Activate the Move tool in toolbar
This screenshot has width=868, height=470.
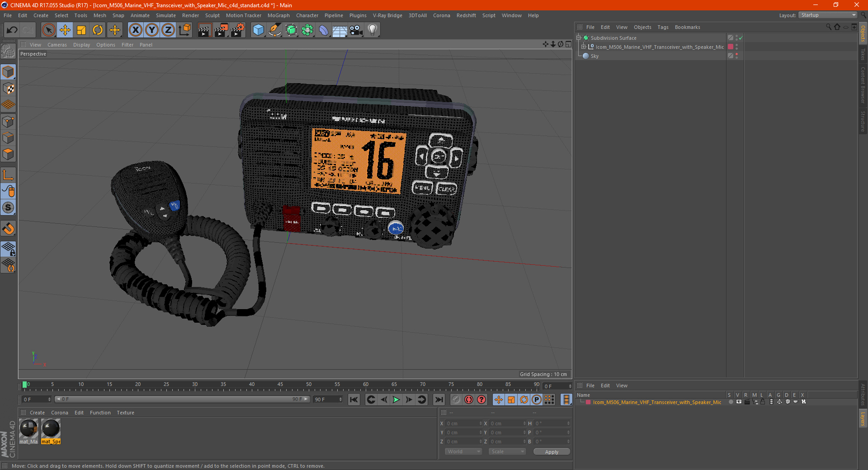[x=65, y=30]
